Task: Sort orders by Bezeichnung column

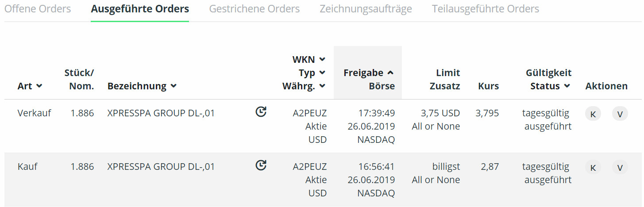Action: point(142,86)
